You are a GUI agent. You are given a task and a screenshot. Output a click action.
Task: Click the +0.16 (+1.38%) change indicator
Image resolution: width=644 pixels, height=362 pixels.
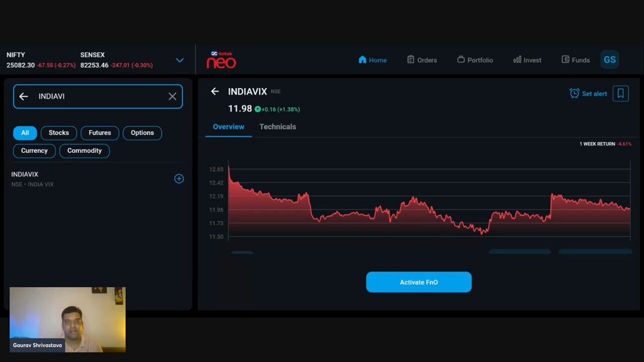pos(277,109)
